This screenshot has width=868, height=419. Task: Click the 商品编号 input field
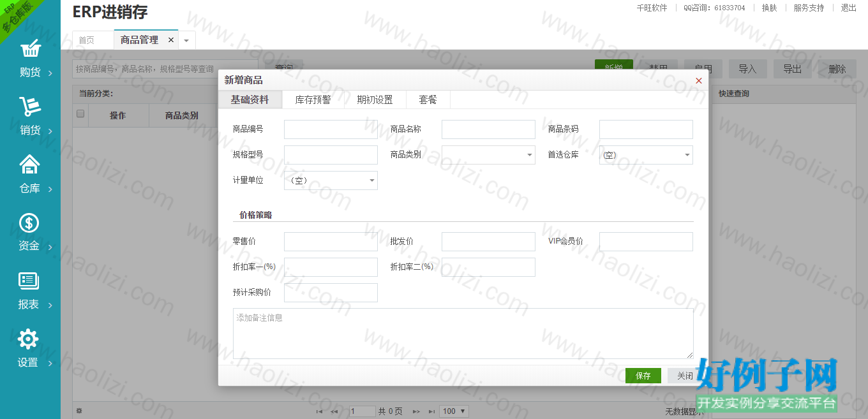click(x=331, y=129)
